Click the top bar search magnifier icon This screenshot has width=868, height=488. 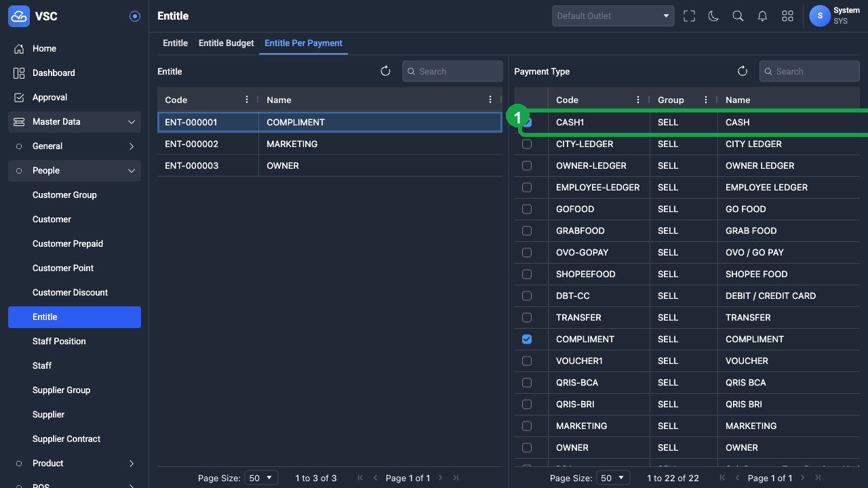pyautogui.click(x=738, y=16)
